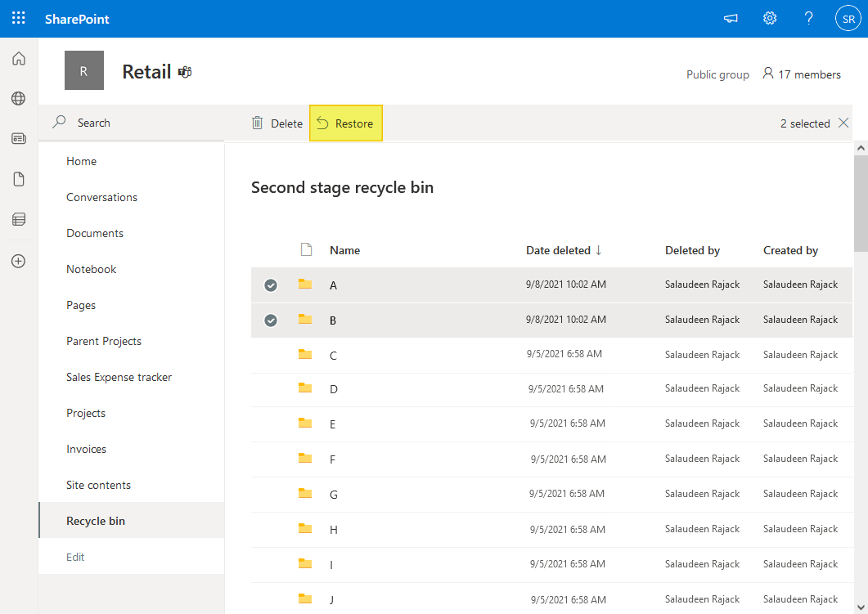868x614 pixels.
Task: Open the Search box icon
Action: click(58, 121)
